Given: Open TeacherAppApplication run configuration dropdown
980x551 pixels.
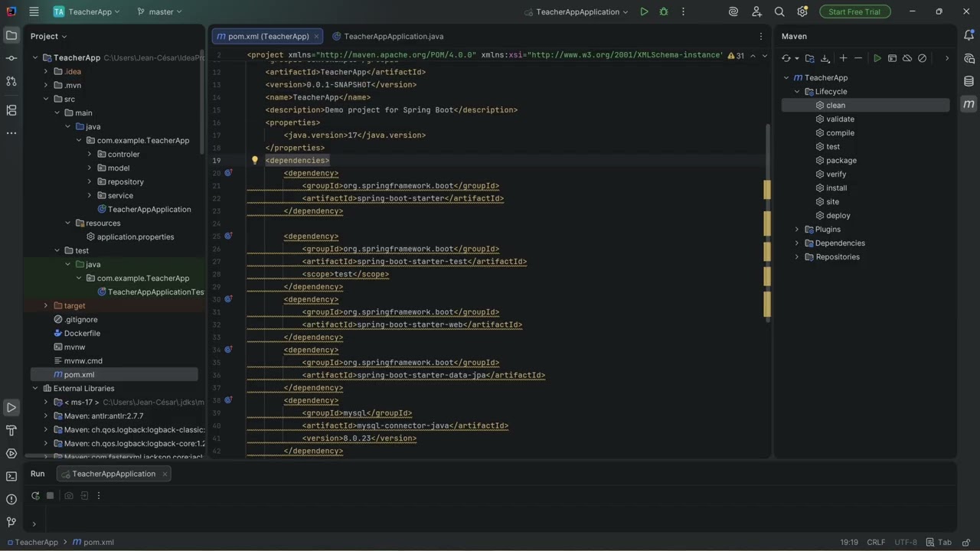Looking at the screenshot, I should pyautogui.click(x=577, y=11).
